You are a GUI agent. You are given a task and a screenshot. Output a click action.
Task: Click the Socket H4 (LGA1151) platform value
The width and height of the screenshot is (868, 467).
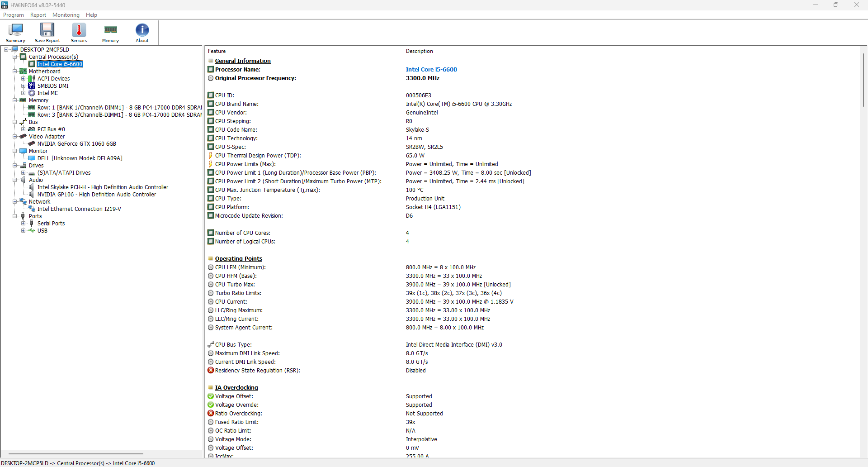pyautogui.click(x=433, y=207)
